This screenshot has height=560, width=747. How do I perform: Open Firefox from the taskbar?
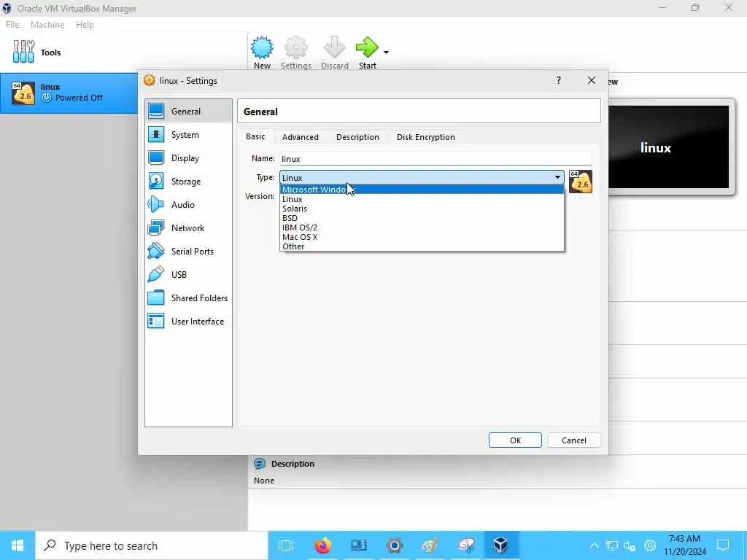point(322,545)
